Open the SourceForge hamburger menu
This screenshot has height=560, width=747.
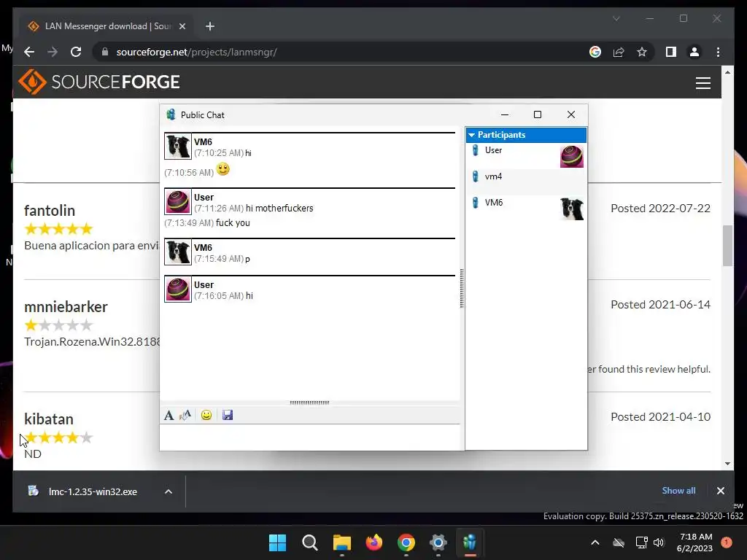pyautogui.click(x=703, y=83)
